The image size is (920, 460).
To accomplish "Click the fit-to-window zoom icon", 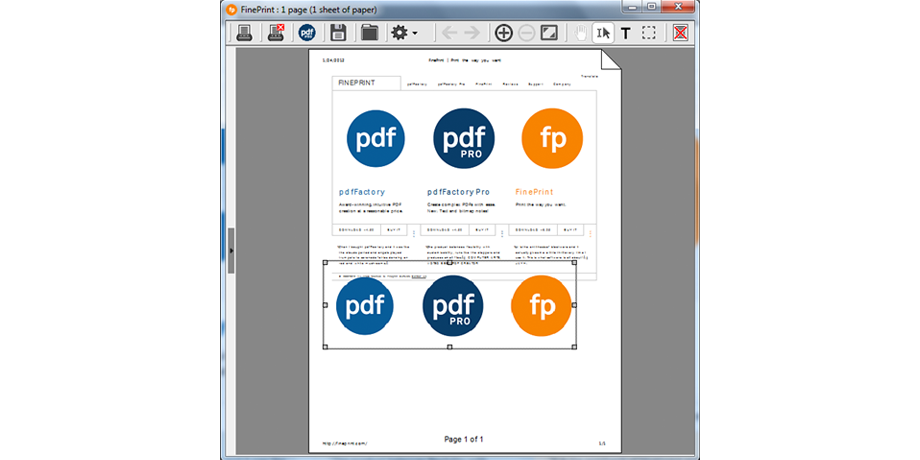I will pos(549,33).
